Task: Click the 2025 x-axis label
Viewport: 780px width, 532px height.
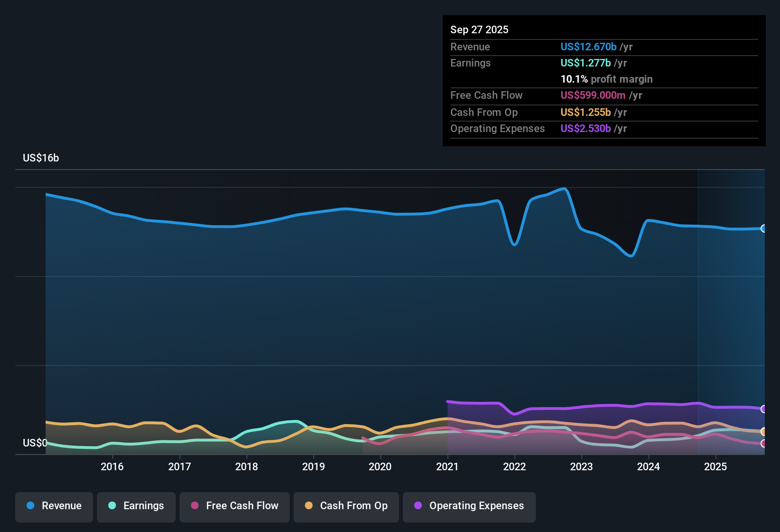Action: [715, 467]
